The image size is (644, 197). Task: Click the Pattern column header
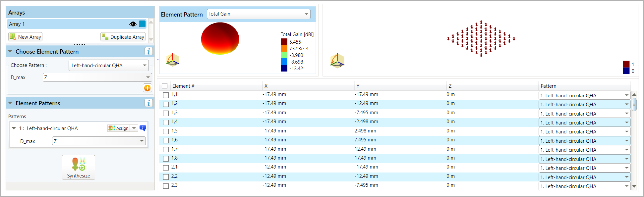(585, 86)
